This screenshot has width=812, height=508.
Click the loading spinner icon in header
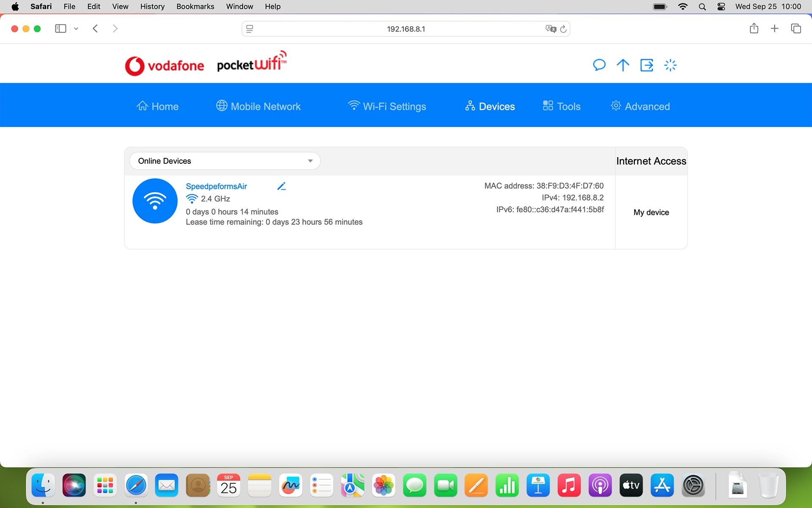pyautogui.click(x=670, y=65)
